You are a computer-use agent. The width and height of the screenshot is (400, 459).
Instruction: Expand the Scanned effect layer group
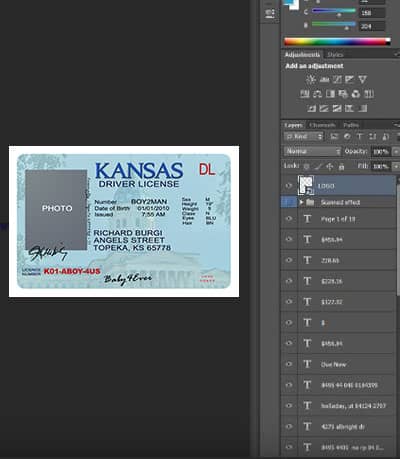pyautogui.click(x=301, y=202)
